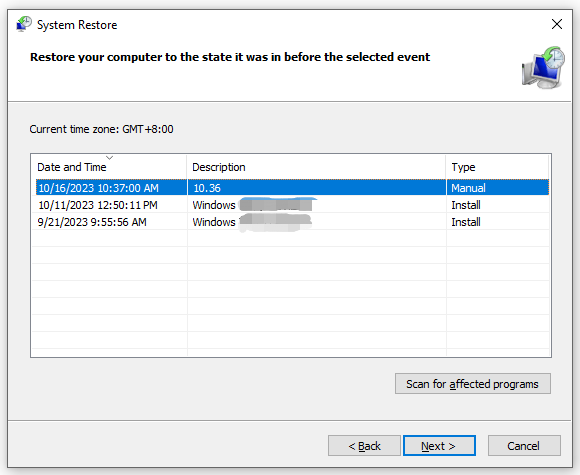Image resolution: width=580 pixels, height=475 pixels.
Task: Proceed with the Next button
Action: click(439, 446)
